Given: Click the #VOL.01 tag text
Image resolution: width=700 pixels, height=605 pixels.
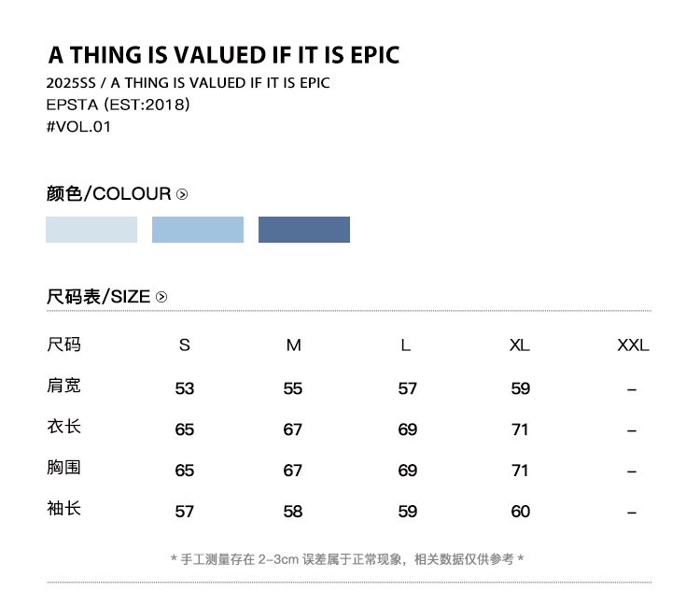Looking at the screenshot, I should click(78, 127).
